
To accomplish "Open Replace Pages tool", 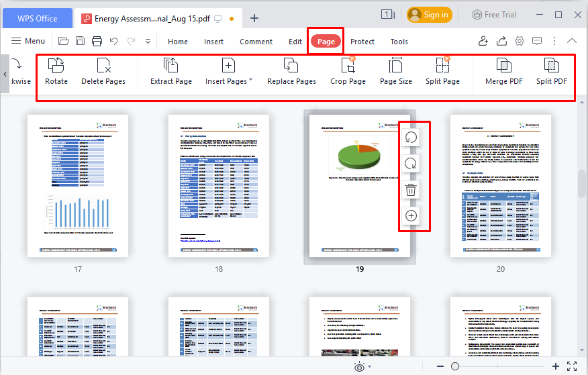I will (291, 72).
